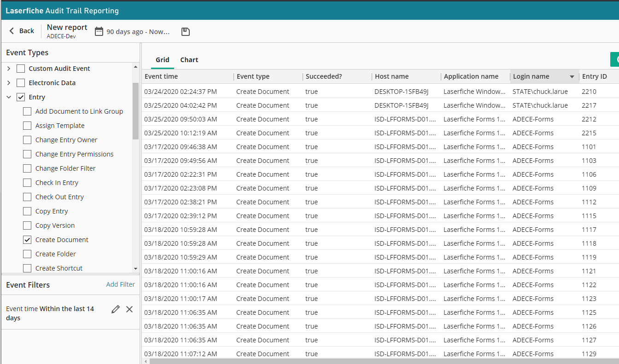The height and width of the screenshot is (364, 619).
Task: Click the horizontal scrollbar below the grid
Action: tap(368, 361)
